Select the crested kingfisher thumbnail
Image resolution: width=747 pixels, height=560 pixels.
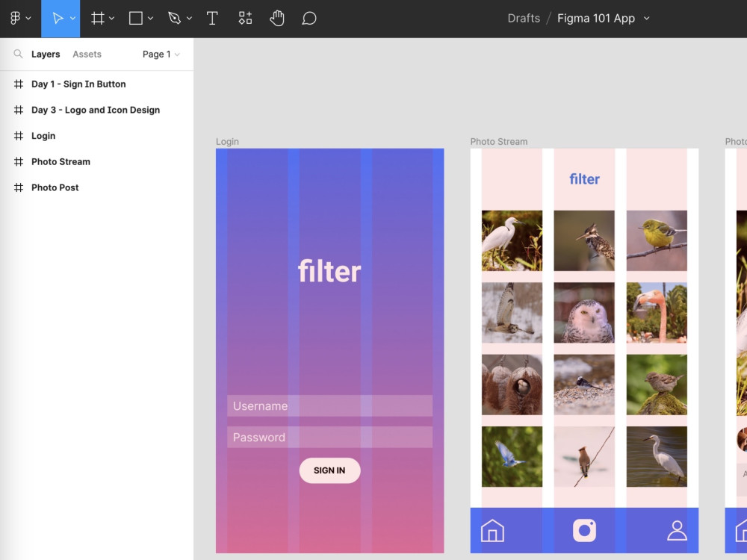584,240
